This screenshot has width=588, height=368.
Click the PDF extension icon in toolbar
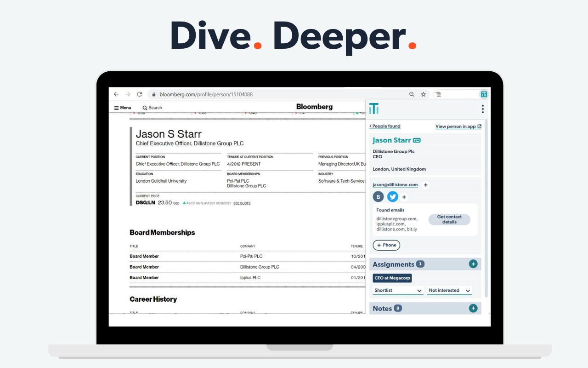click(438, 94)
